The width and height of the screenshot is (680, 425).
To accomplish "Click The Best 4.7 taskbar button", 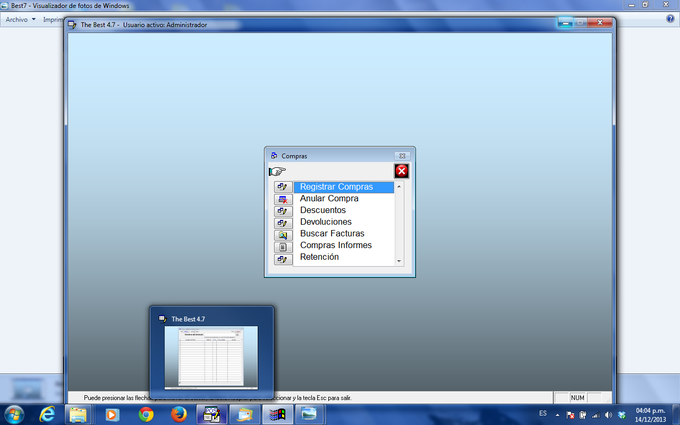I will [212, 415].
